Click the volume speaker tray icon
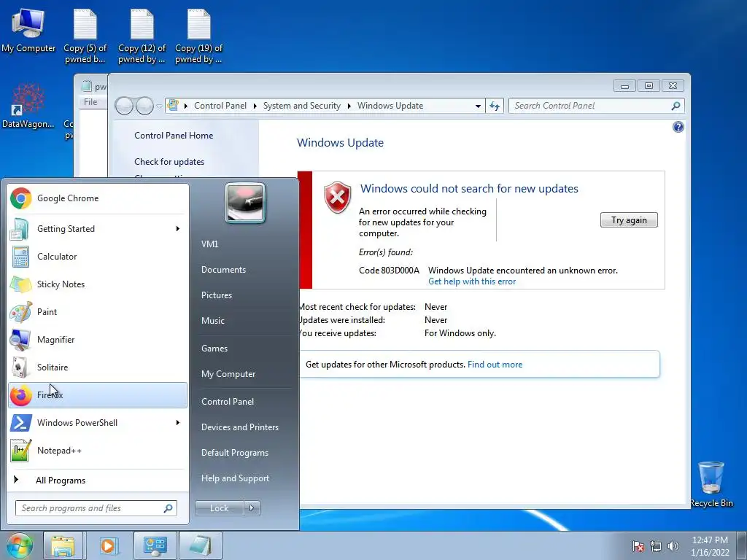The width and height of the screenshot is (747, 560). pyautogui.click(x=673, y=546)
